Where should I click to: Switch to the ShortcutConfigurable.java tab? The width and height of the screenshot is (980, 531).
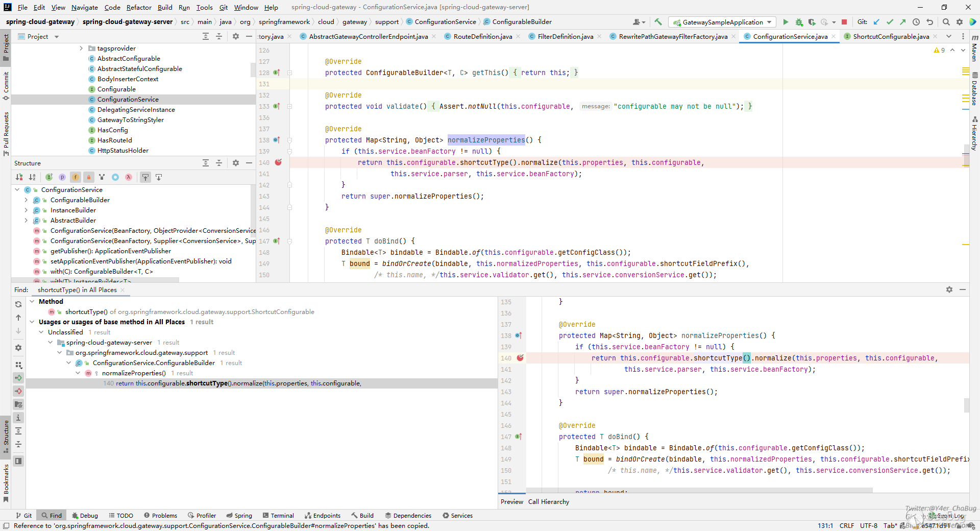[890, 36]
